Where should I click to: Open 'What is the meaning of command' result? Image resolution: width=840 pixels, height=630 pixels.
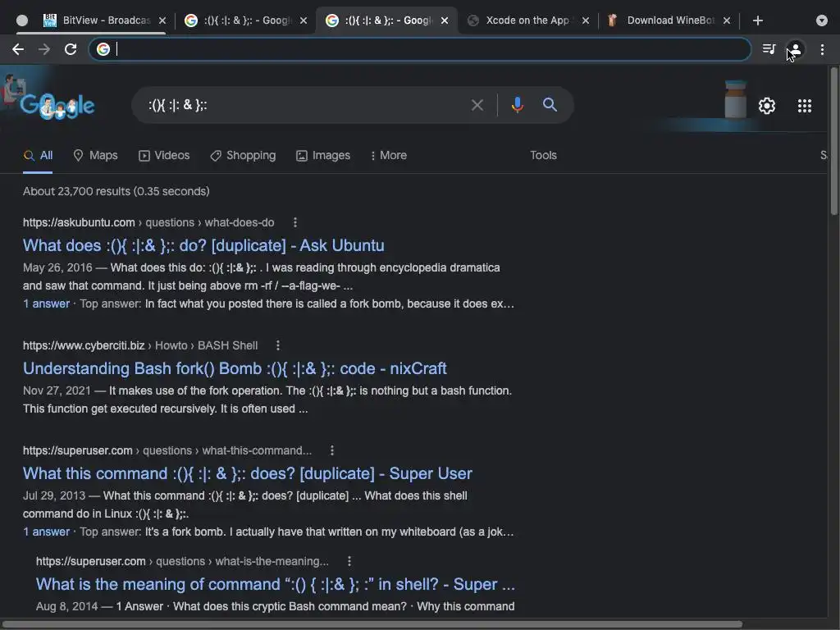[276, 584]
